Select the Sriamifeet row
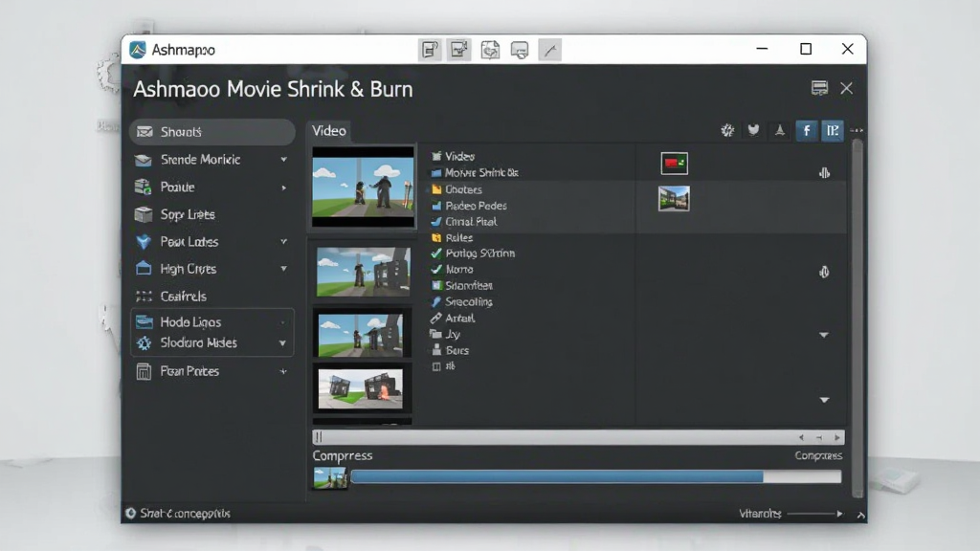 pyautogui.click(x=462, y=285)
